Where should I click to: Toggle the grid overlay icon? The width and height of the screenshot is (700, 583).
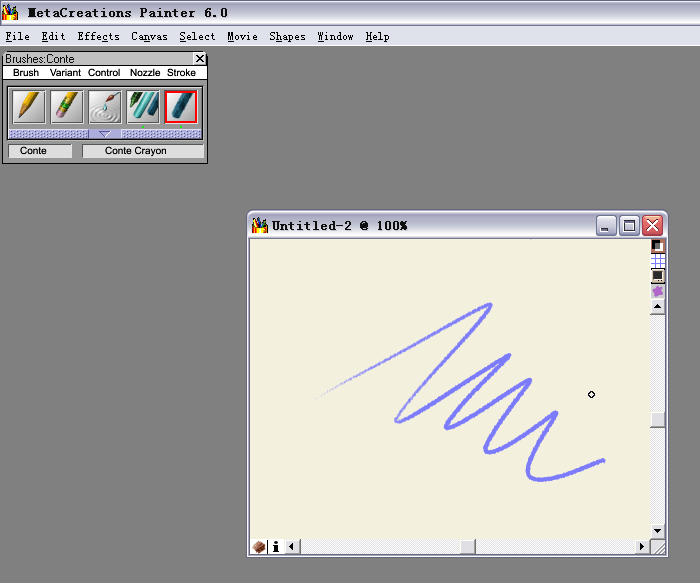pyautogui.click(x=658, y=261)
